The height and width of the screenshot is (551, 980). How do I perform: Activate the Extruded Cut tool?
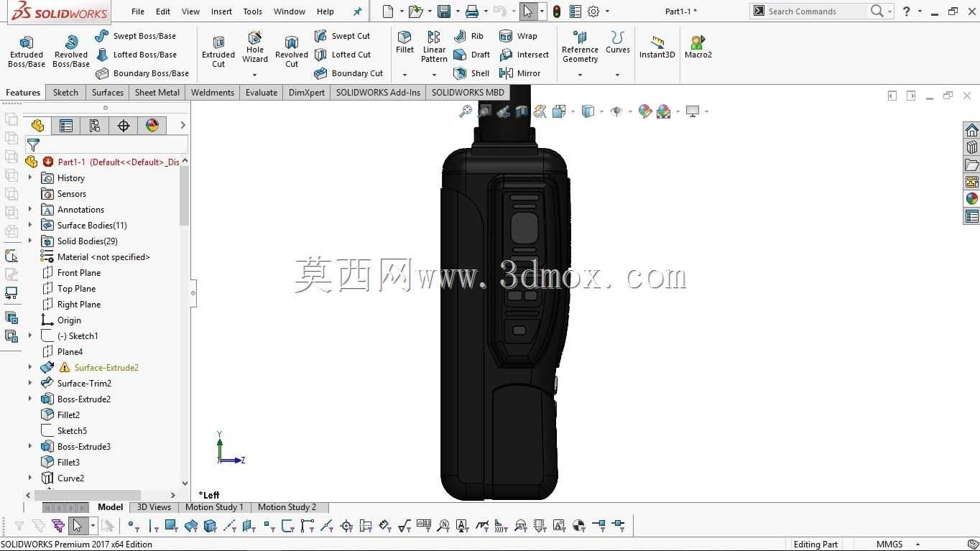218,51
